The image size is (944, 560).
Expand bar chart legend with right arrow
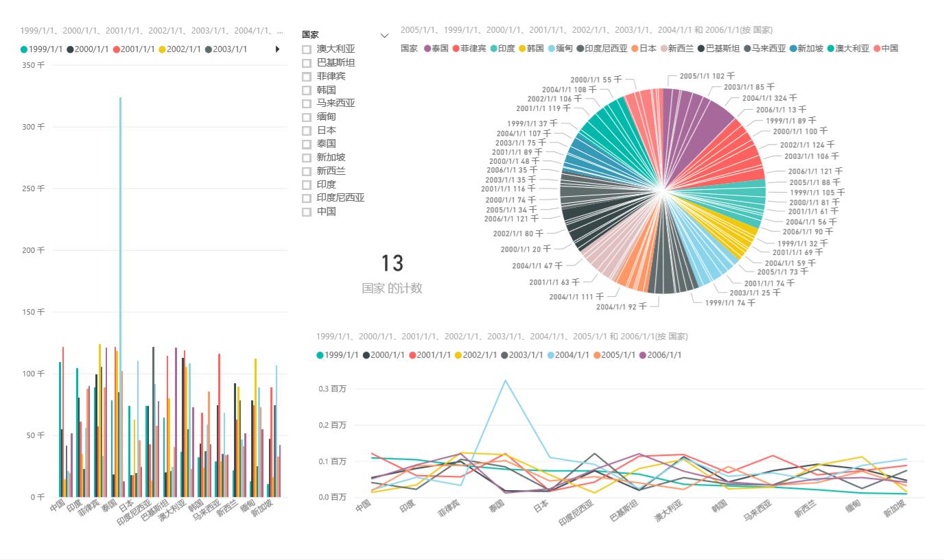point(278,49)
